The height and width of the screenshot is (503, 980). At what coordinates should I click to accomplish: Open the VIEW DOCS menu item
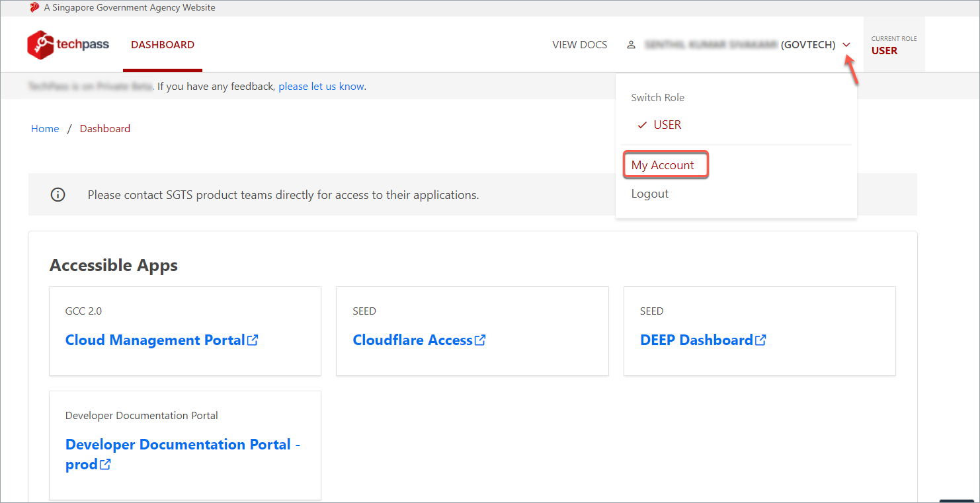[579, 44]
